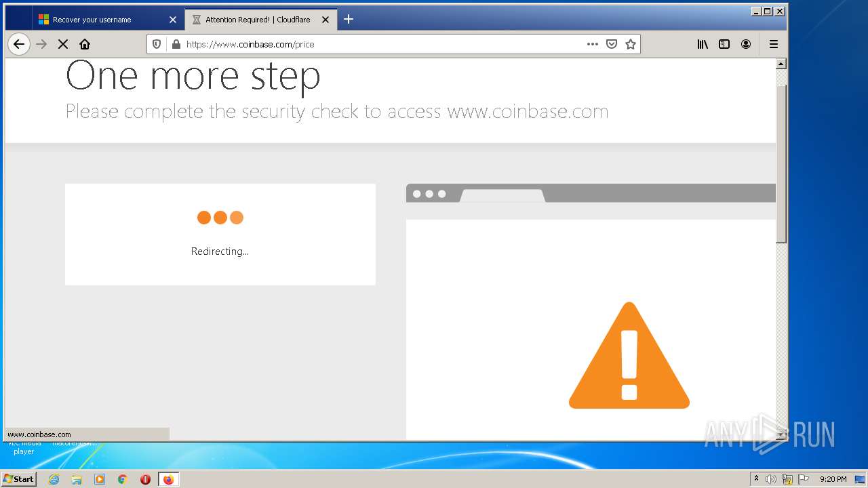Open the Windows Start menu
The image size is (868, 488).
(19, 479)
